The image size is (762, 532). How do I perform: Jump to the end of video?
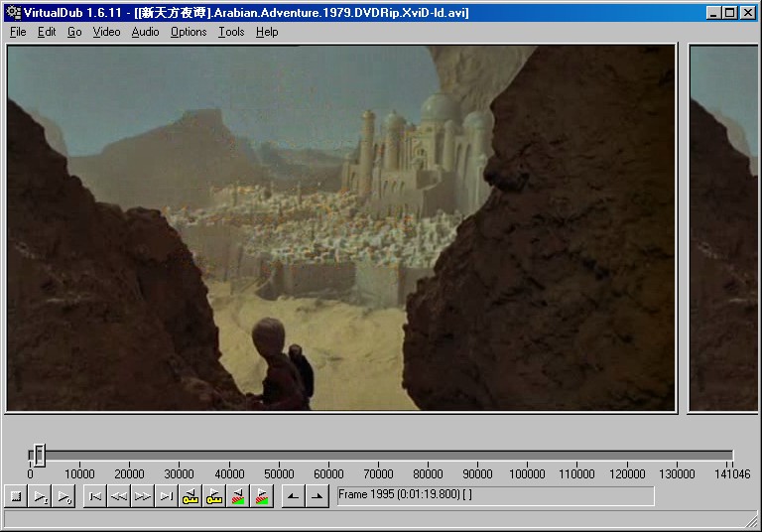click(x=167, y=496)
